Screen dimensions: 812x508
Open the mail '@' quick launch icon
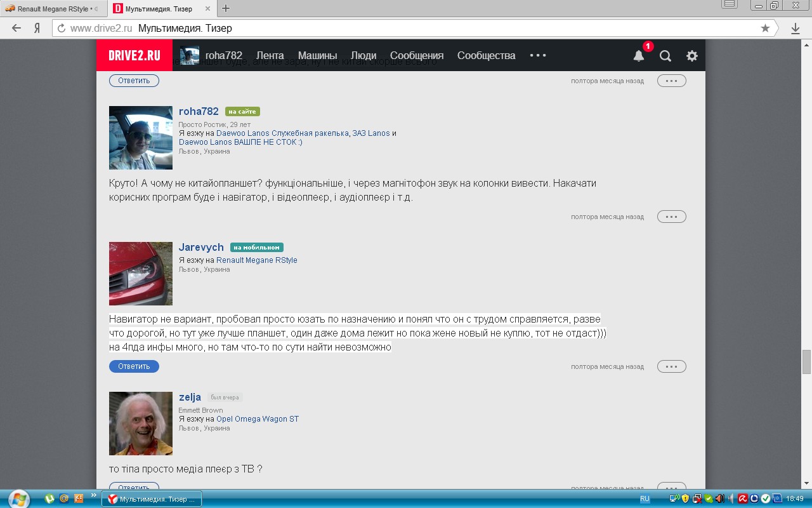(64, 498)
